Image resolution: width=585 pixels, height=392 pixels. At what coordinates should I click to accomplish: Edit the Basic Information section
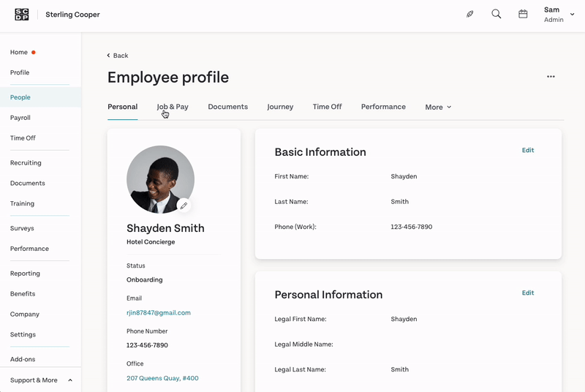pyautogui.click(x=528, y=151)
